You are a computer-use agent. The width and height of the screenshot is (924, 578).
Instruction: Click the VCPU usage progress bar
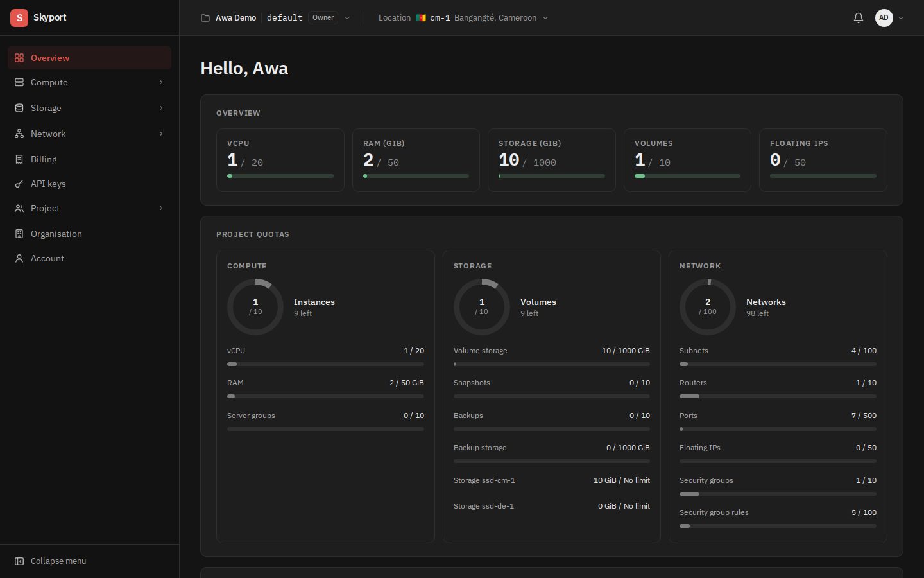[x=280, y=176]
